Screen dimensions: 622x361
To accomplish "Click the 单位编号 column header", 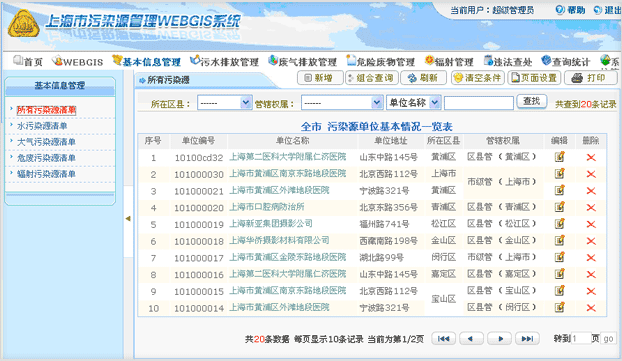I will (198, 140).
